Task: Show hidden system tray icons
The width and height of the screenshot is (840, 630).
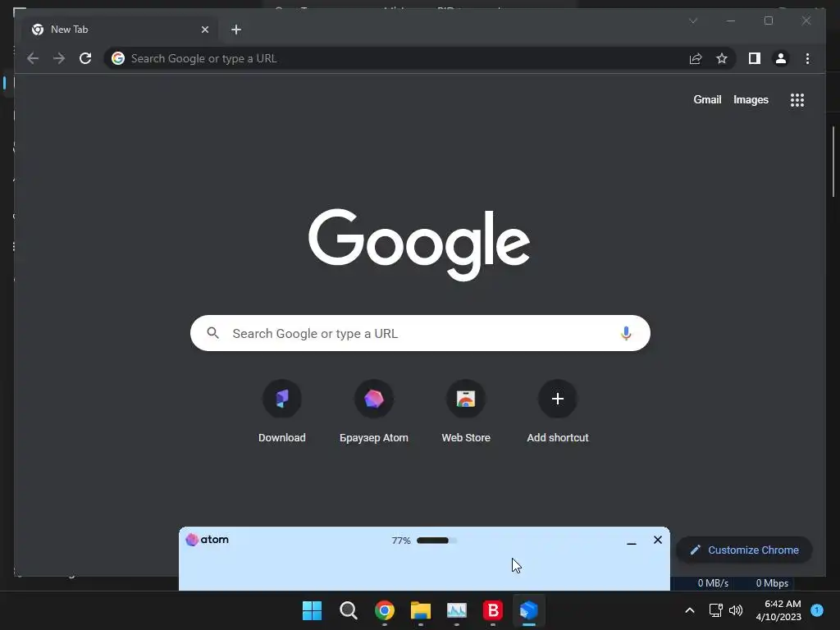Action: 690,610
